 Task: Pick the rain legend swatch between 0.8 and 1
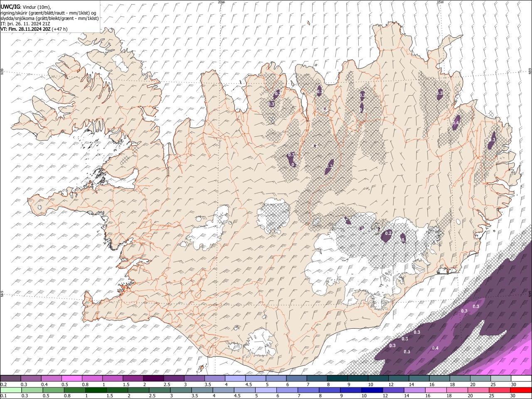(74, 390)
